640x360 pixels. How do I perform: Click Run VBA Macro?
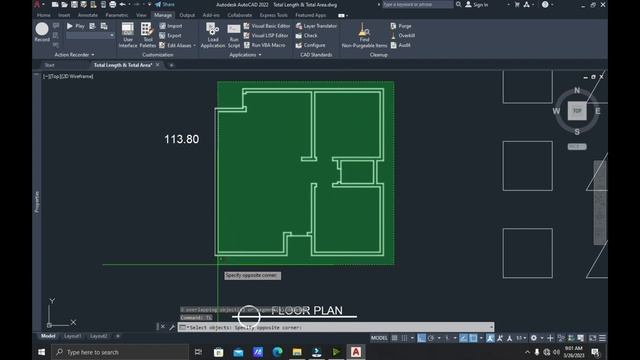[x=264, y=45]
